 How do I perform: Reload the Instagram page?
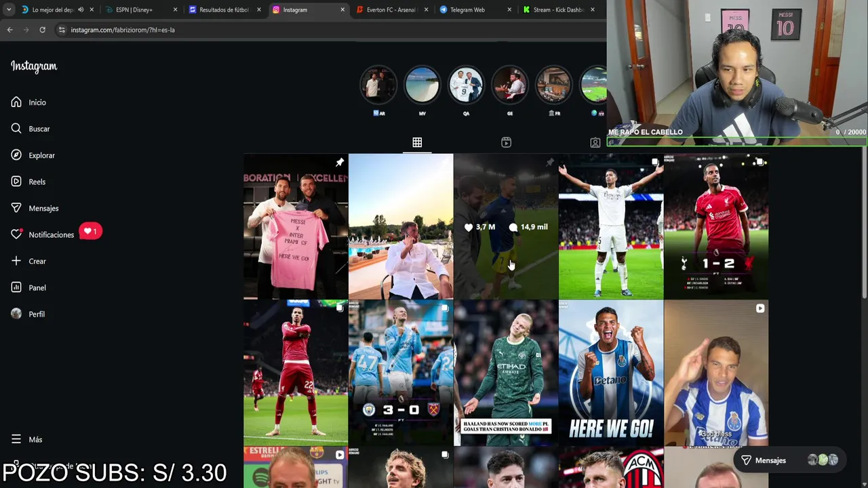click(x=42, y=30)
